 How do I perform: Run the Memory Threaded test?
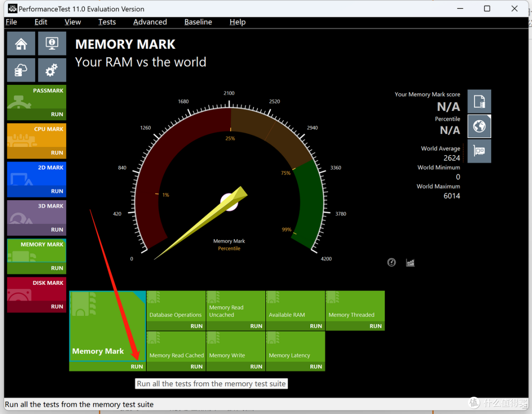pos(375,326)
